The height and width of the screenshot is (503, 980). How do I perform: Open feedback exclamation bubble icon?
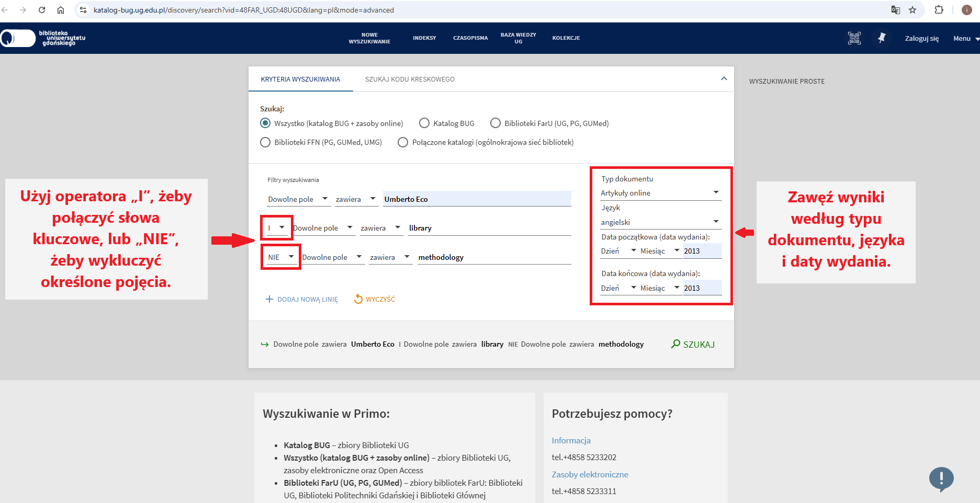pos(941,478)
